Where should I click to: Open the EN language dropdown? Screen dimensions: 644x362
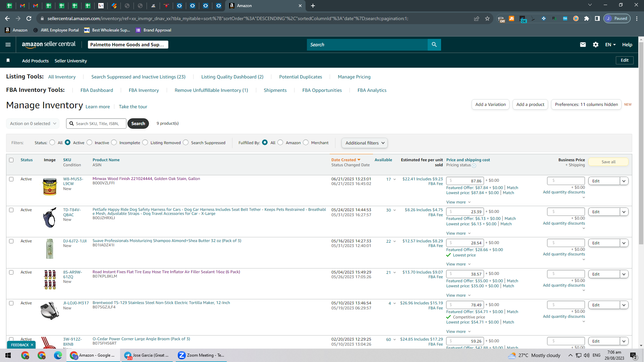[x=610, y=45]
